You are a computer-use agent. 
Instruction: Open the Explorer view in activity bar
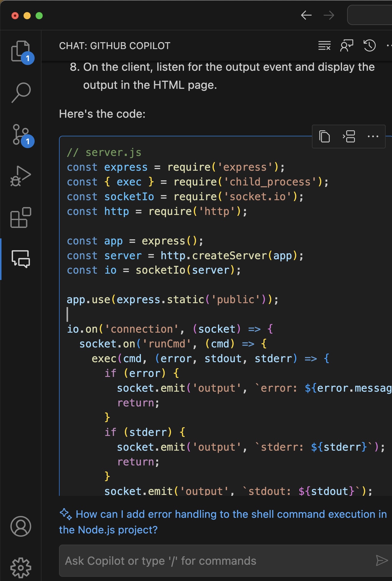[21, 51]
